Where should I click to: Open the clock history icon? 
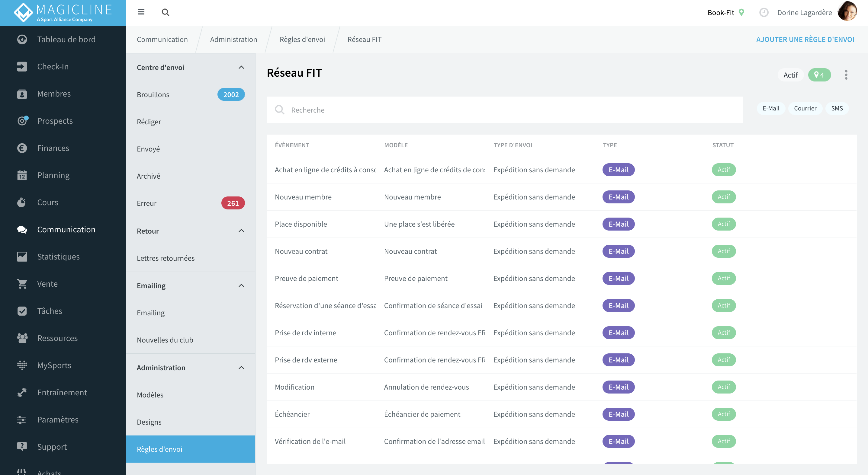pos(764,12)
